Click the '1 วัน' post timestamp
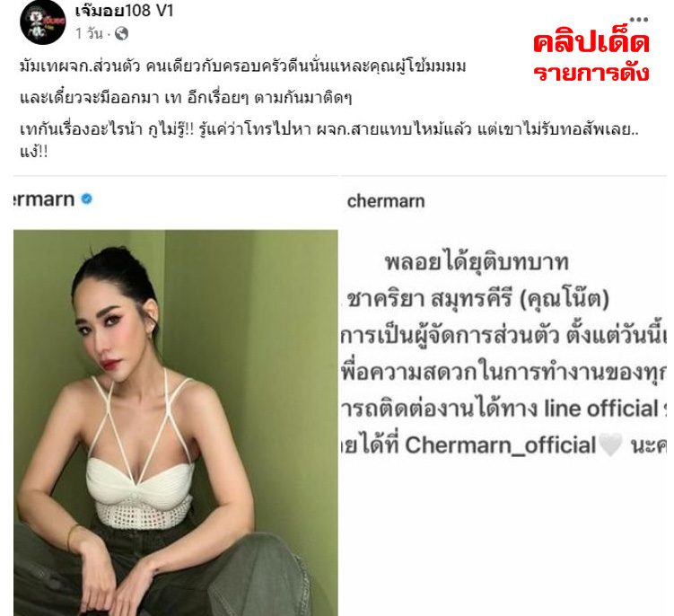Viewport: 674px width, 616px height. point(89,33)
